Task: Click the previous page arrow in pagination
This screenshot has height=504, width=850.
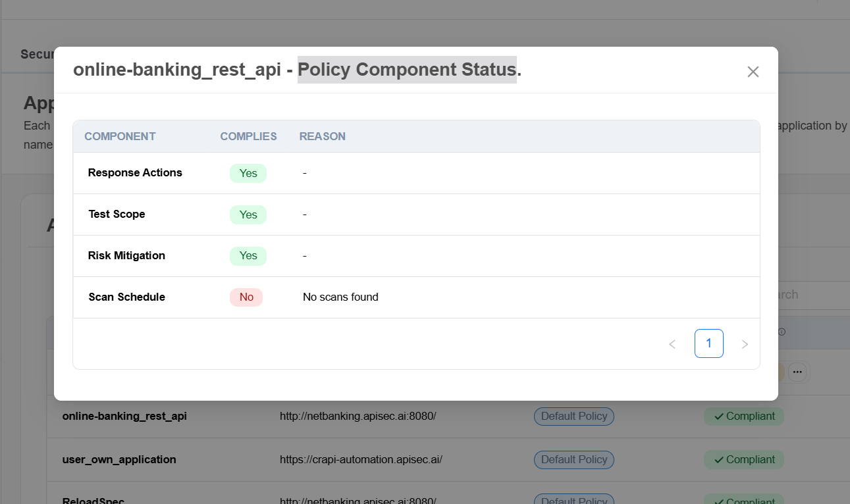Action: click(672, 344)
